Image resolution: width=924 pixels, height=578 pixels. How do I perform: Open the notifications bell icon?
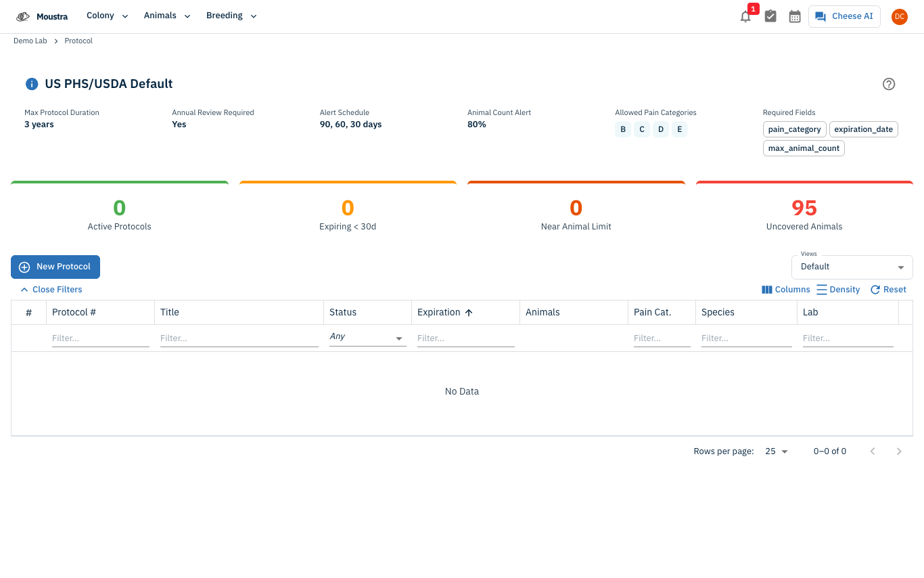(745, 17)
